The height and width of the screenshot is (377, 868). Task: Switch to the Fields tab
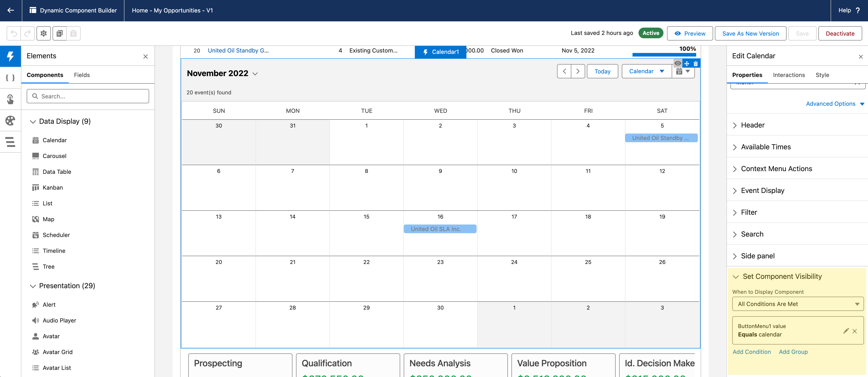[82, 75]
